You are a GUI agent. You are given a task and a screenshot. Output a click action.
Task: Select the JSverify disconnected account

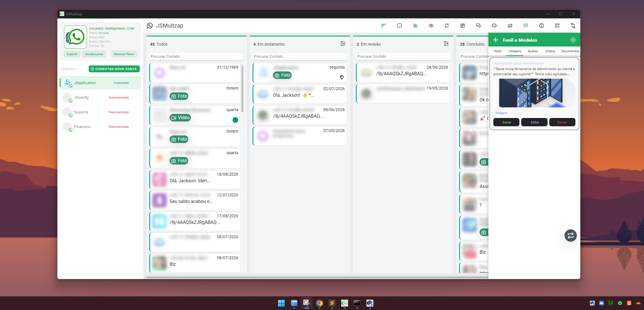(100, 98)
